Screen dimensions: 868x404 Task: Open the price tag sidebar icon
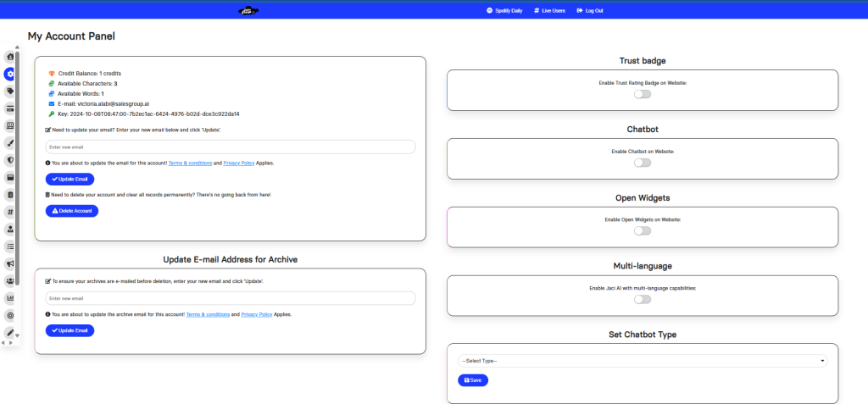click(x=10, y=91)
